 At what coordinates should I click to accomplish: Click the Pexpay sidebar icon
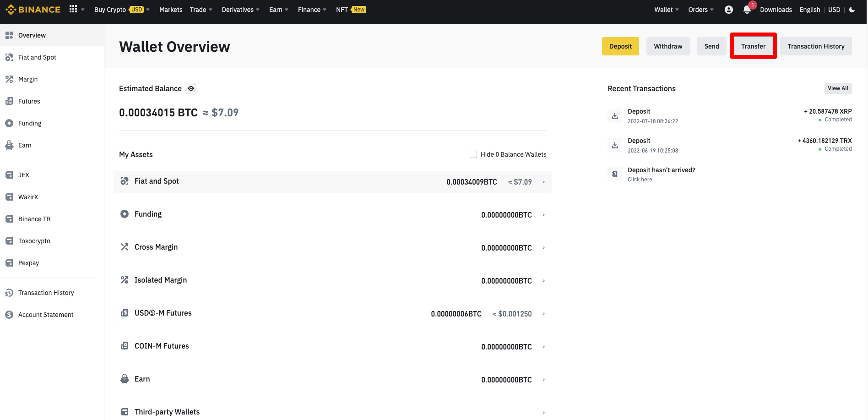click(x=9, y=263)
